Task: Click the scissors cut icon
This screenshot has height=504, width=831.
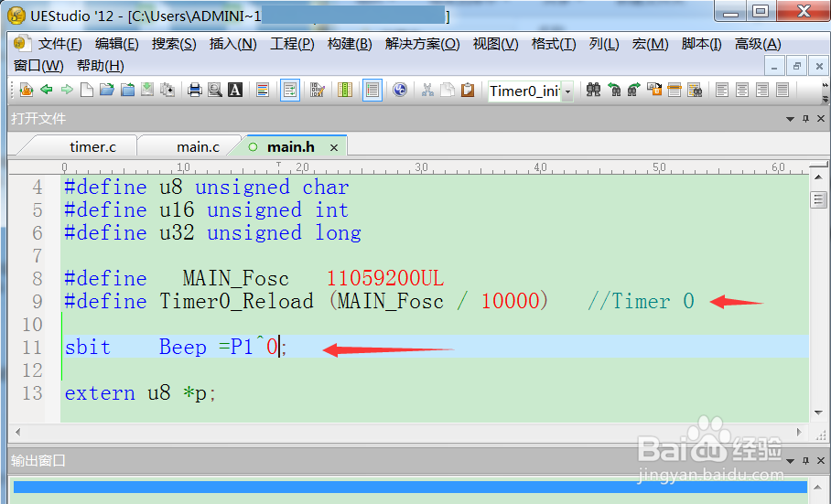Action: coord(427,90)
